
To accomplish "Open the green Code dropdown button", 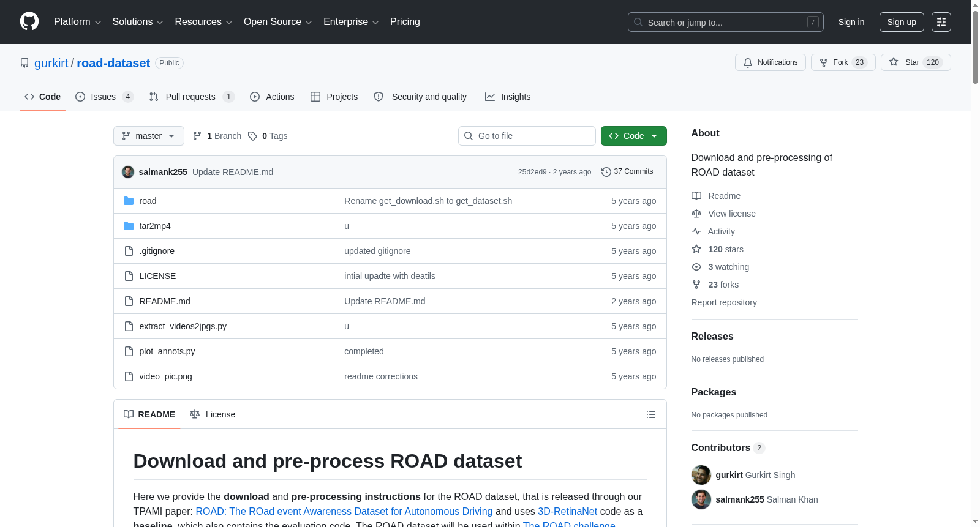I will click(634, 136).
